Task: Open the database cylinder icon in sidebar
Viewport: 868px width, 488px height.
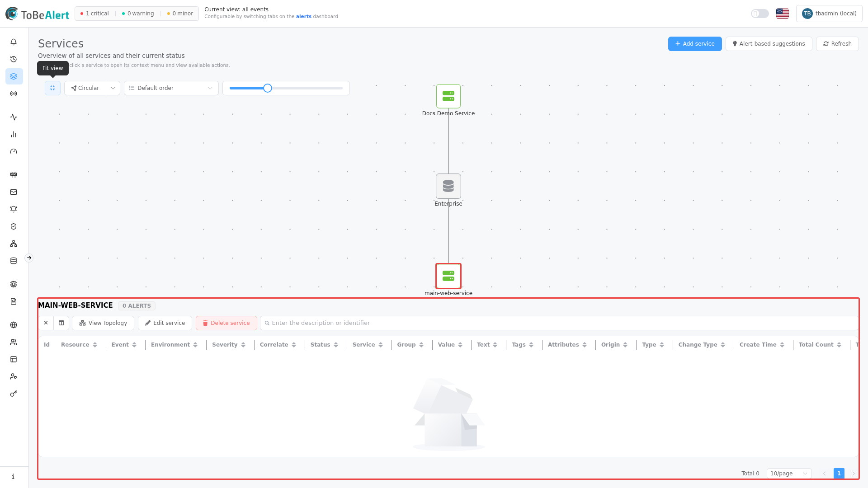Action: coord(14,261)
